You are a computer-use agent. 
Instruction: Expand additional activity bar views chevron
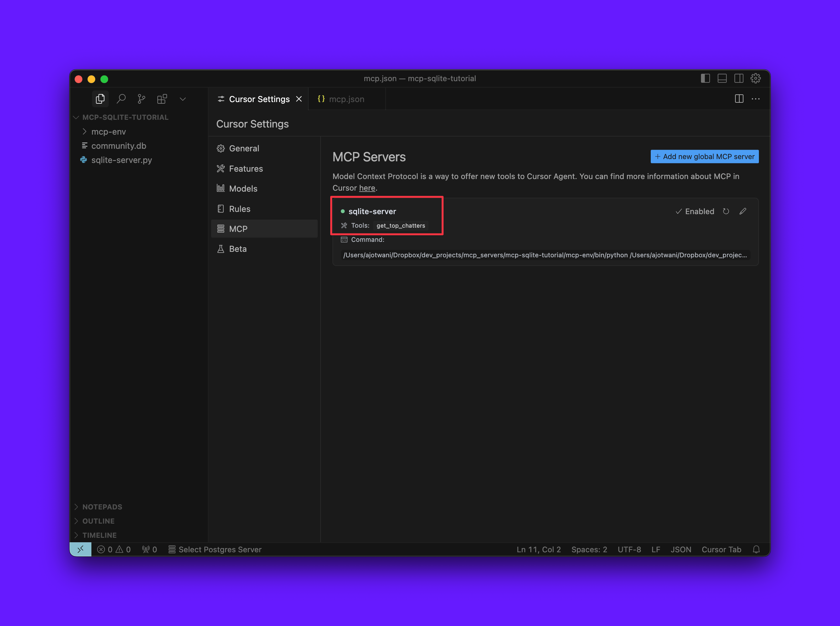point(182,99)
